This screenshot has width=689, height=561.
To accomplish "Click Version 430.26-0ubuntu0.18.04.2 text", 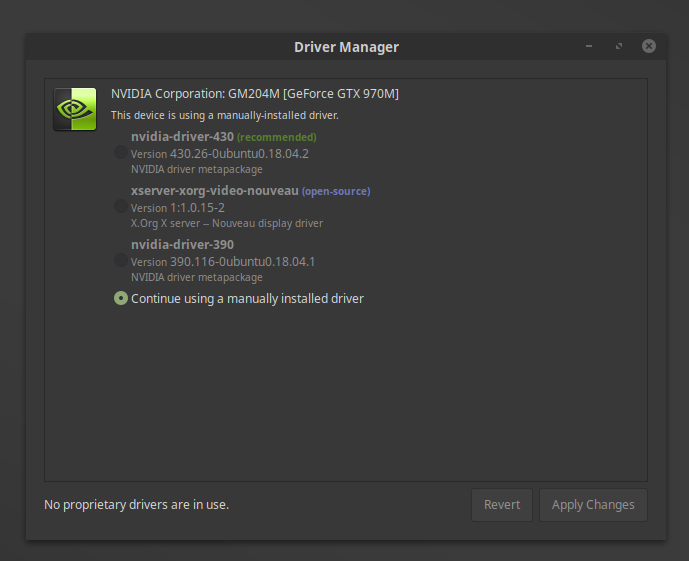I will tap(220, 154).
